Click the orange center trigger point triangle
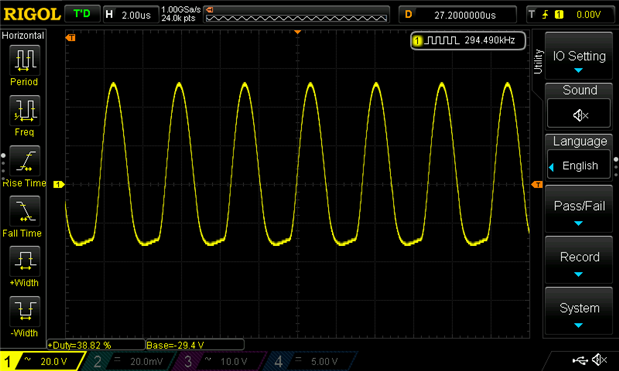 (x=298, y=32)
